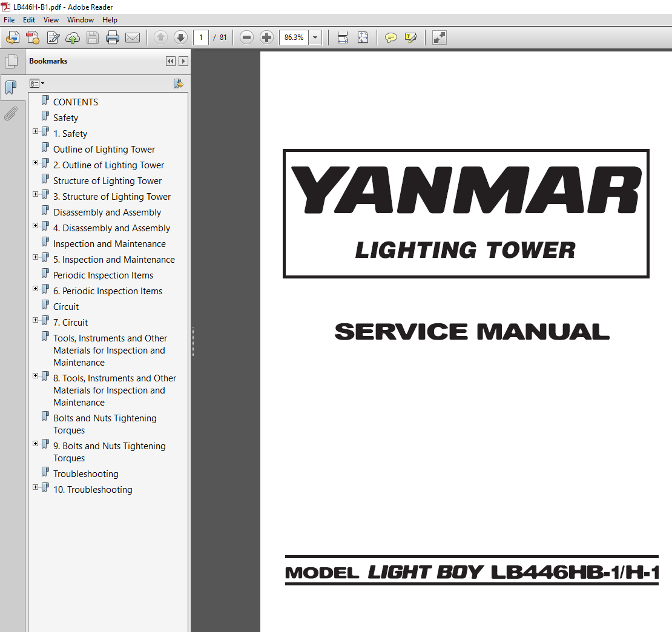The height and width of the screenshot is (632, 672).
Task: Open the File menu
Action: coord(9,20)
